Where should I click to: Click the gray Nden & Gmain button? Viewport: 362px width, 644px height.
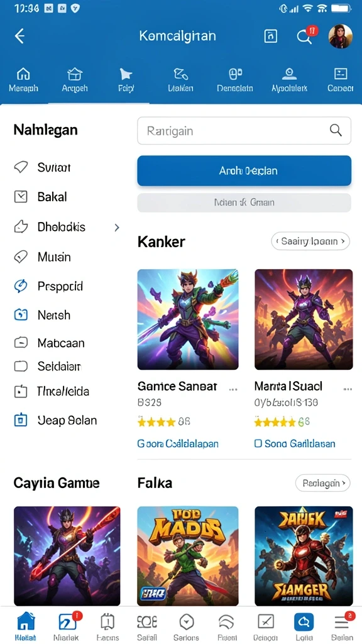[x=244, y=203]
